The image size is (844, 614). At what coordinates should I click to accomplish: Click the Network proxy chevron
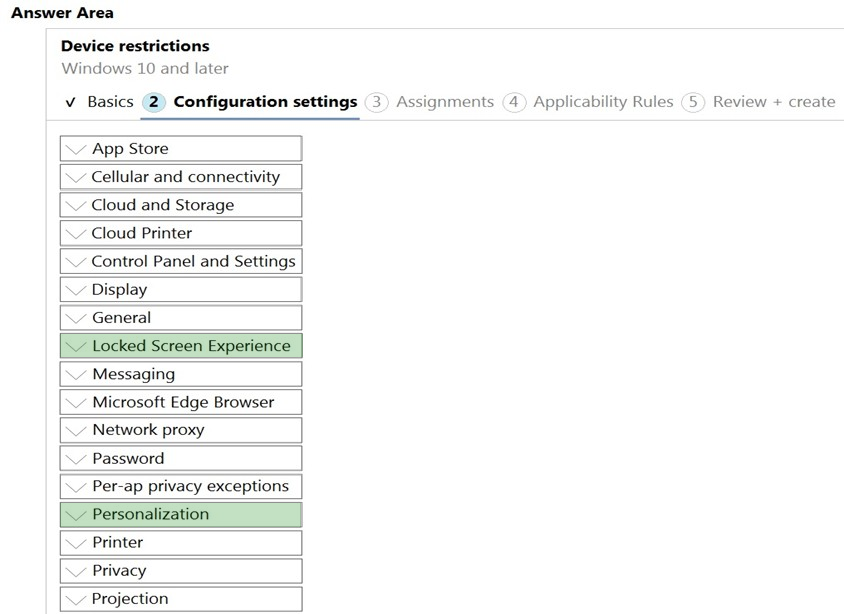(76, 430)
